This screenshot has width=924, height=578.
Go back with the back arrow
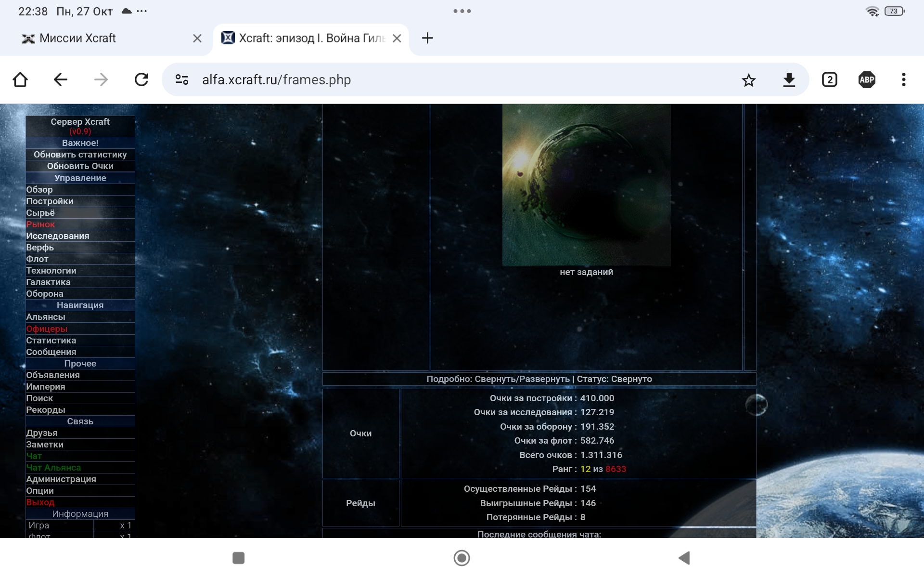[61, 79]
